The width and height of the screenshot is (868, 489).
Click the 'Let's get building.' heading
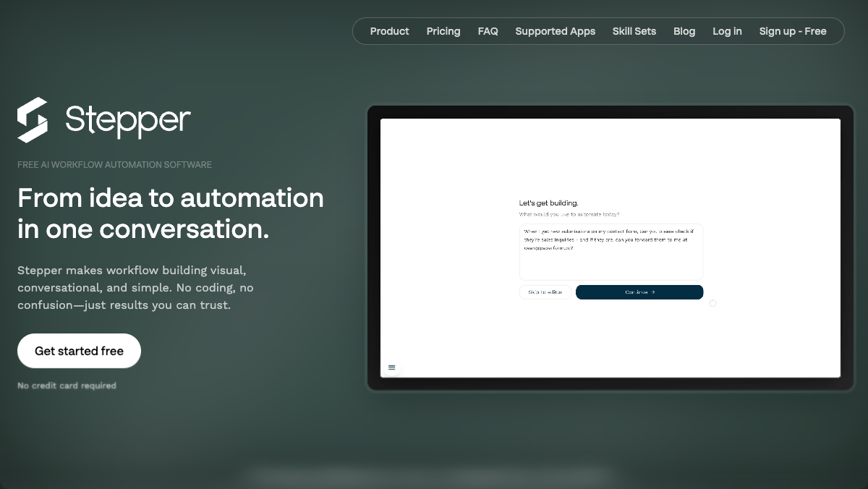tap(549, 203)
